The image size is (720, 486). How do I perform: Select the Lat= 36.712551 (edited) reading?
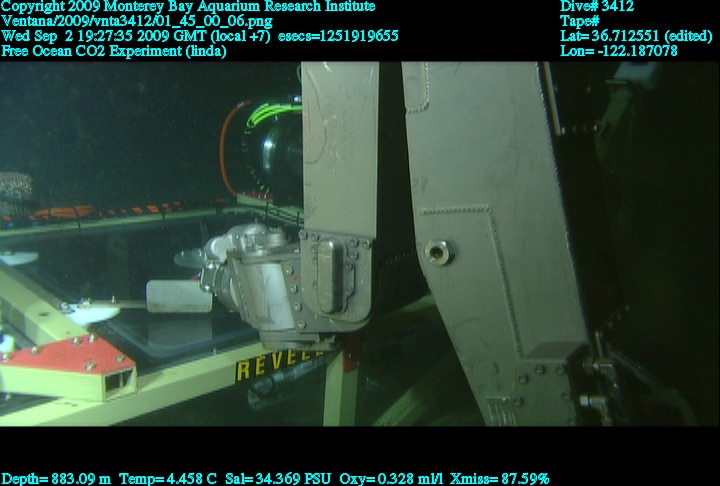point(636,36)
